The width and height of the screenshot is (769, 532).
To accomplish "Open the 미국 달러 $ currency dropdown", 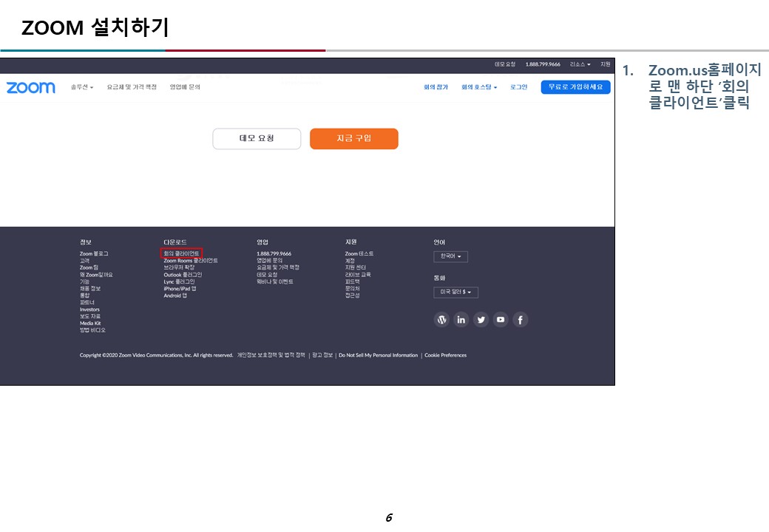I will (x=455, y=292).
